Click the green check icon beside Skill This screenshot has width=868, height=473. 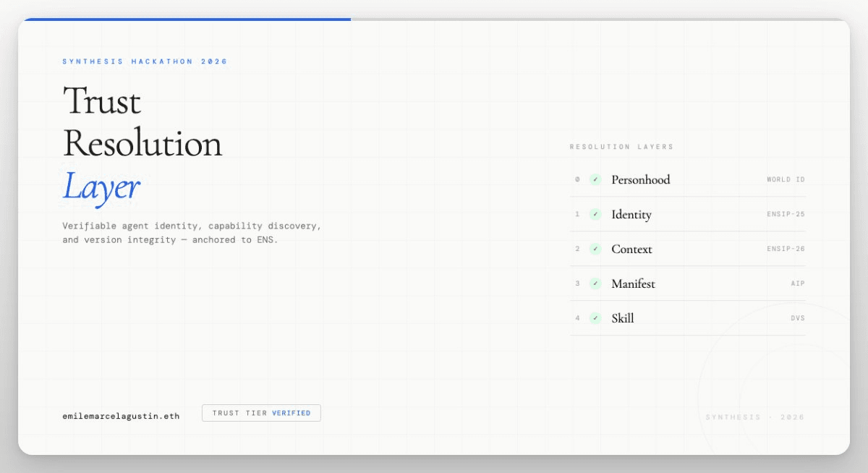coord(595,318)
